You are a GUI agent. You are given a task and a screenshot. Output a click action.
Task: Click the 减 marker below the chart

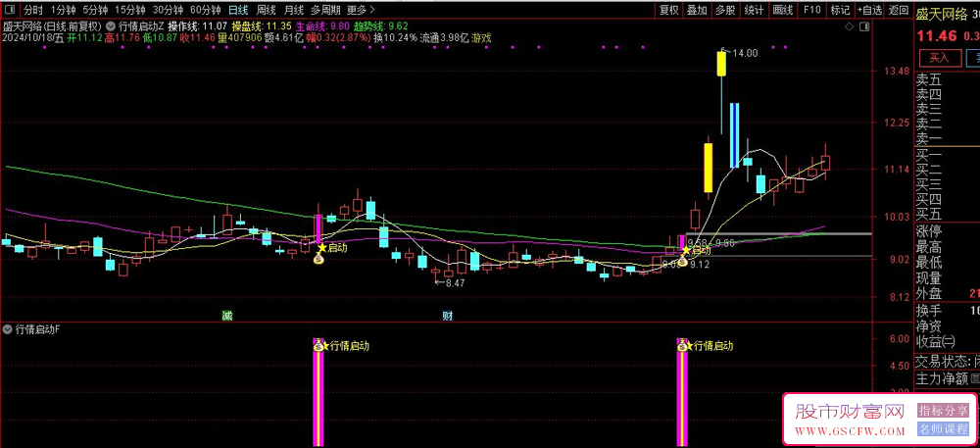[x=227, y=316]
